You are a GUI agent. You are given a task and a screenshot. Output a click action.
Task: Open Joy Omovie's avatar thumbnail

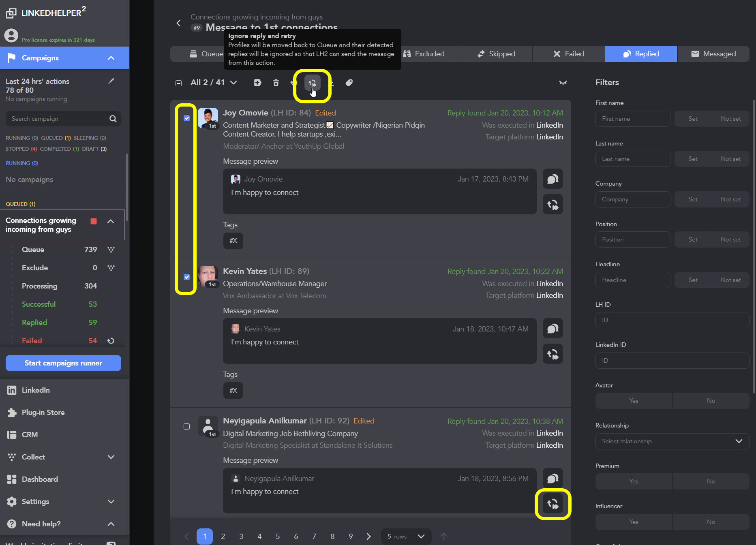tap(208, 118)
